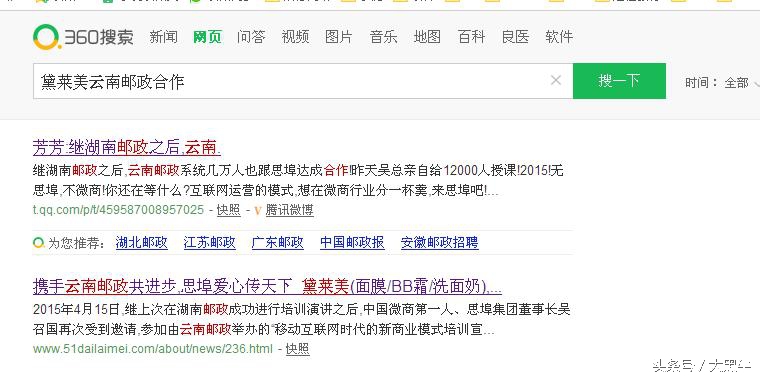Screen dimensions: 760x378
Task: Open result titled 芳芳:继湖南邮政之后,云南.
Action: pos(127,147)
